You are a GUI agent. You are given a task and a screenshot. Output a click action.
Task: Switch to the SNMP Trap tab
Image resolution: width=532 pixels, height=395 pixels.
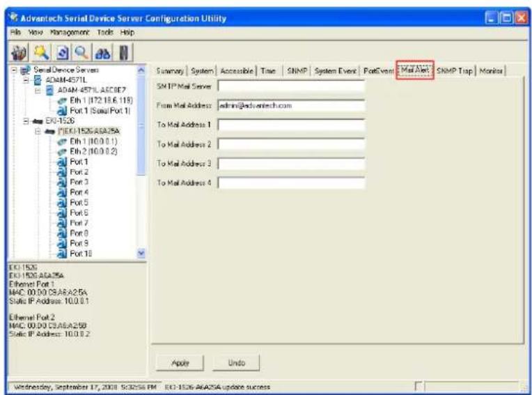tap(455, 71)
